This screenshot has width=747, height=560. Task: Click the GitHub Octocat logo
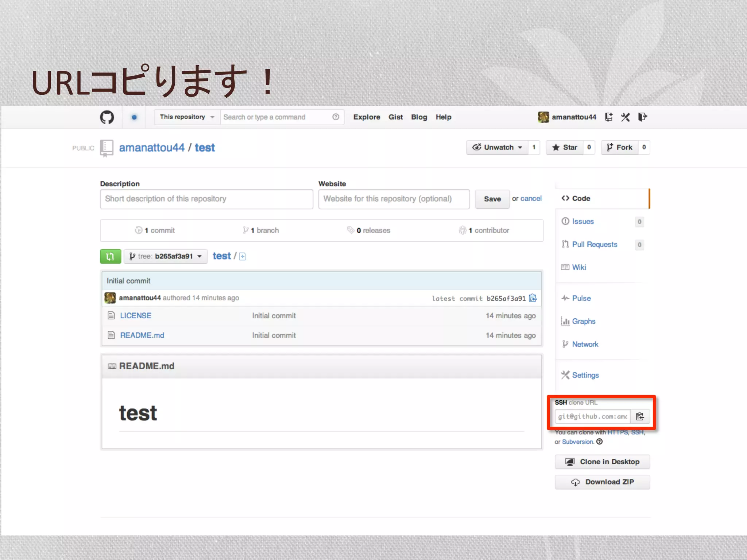107,117
